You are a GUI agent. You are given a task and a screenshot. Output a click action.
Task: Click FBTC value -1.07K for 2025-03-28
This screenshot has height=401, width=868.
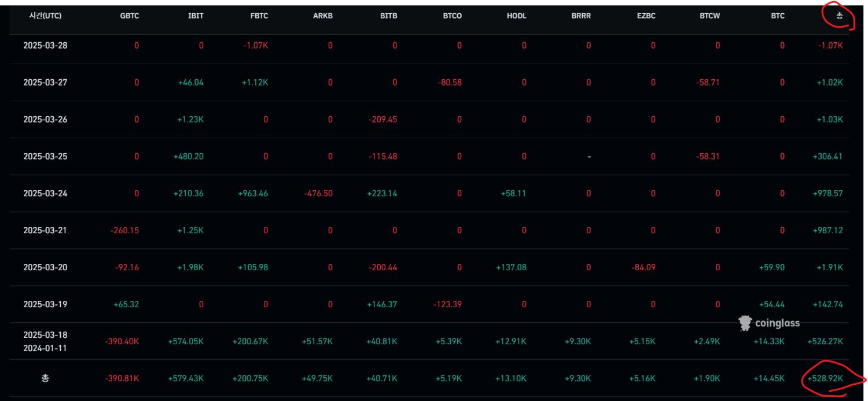tap(255, 46)
